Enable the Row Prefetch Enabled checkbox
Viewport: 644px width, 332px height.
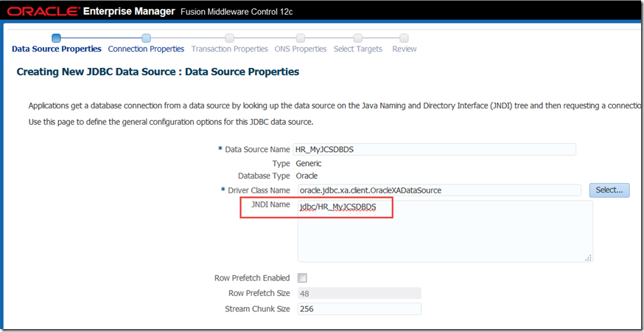(x=302, y=278)
